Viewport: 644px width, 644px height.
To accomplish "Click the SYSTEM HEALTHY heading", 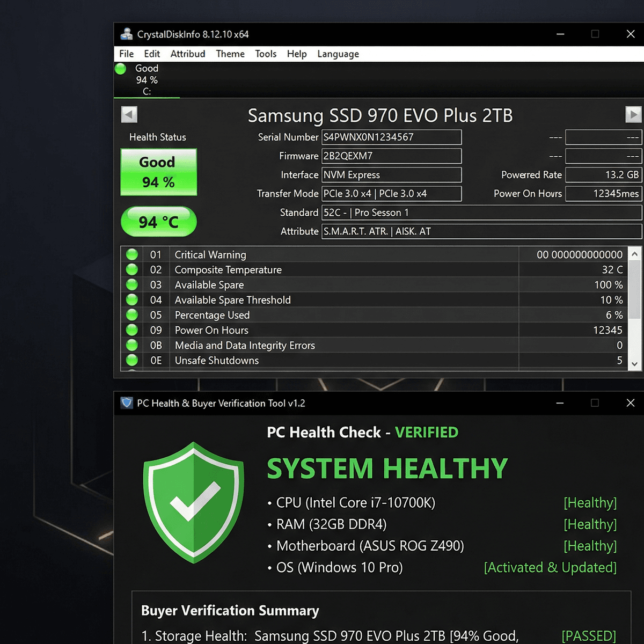I will [x=387, y=469].
